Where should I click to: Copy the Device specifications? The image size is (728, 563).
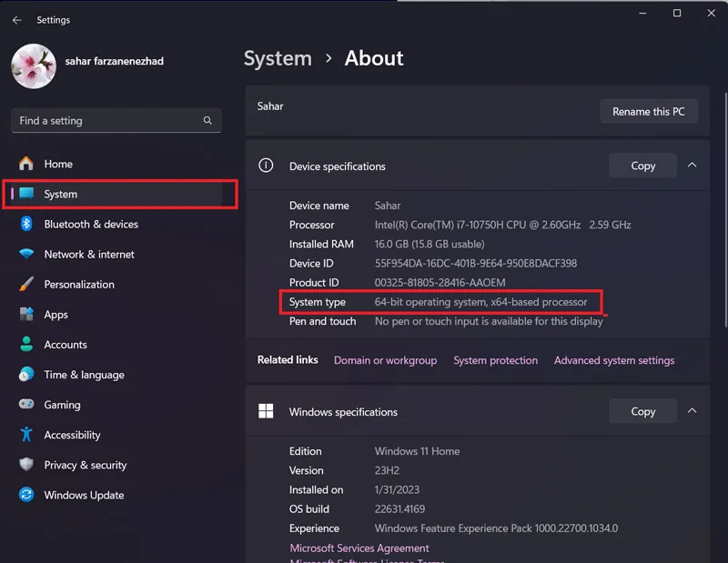point(643,166)
